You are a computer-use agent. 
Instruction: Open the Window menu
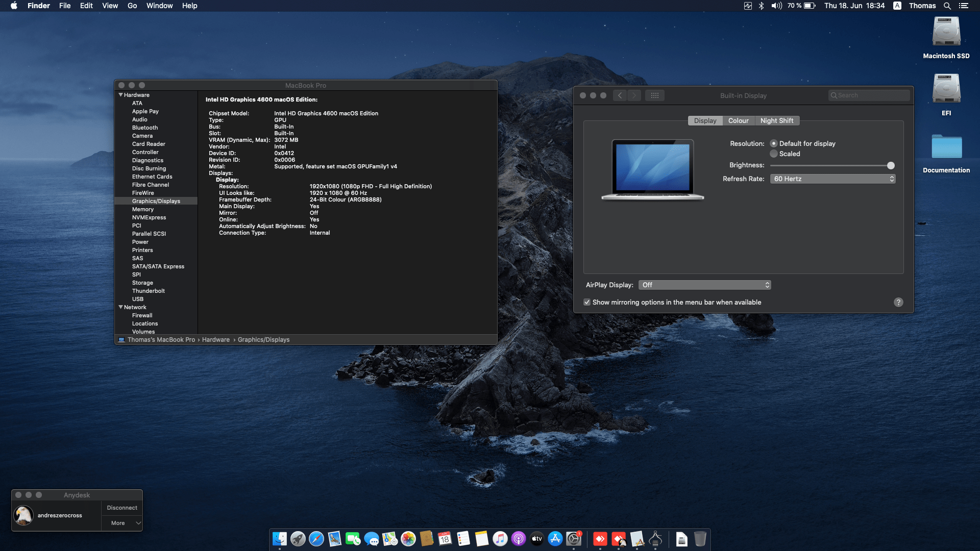coord(159,6)
